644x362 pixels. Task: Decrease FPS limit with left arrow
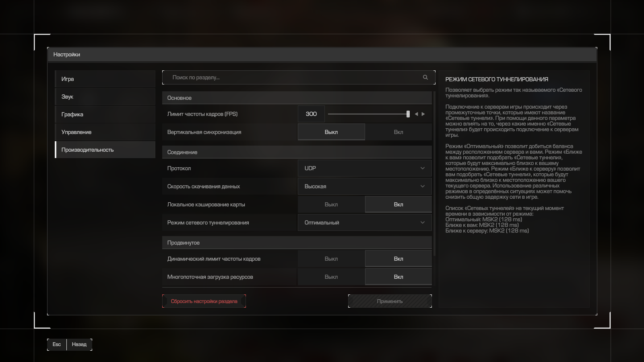tap(416, 114)
